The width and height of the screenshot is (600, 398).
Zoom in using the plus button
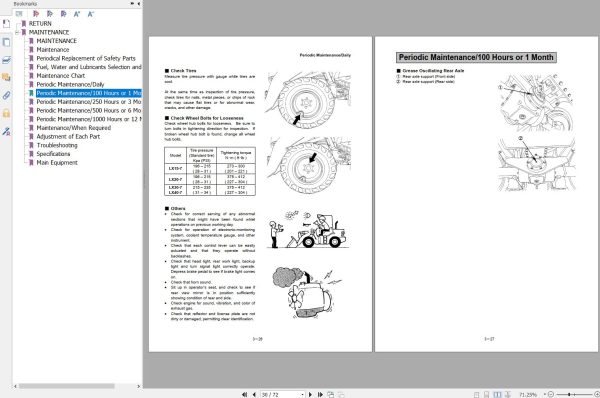(597, 394)
